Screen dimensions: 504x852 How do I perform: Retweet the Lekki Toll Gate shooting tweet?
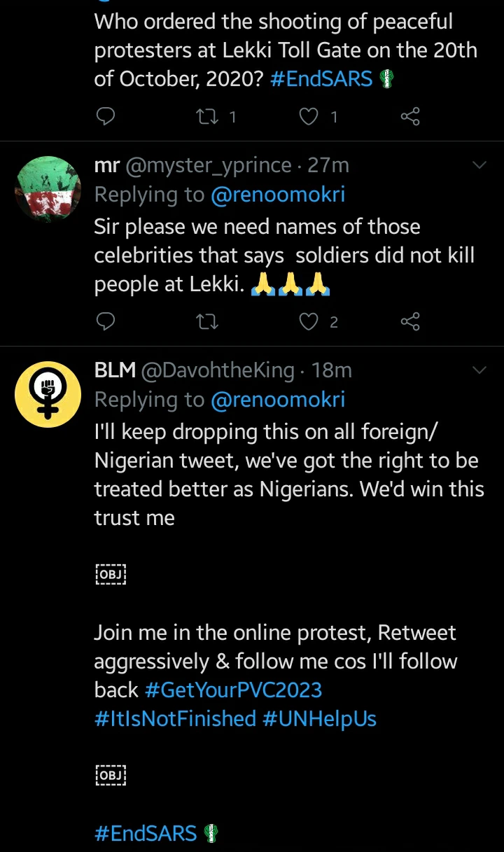click(x=206, y=116)
